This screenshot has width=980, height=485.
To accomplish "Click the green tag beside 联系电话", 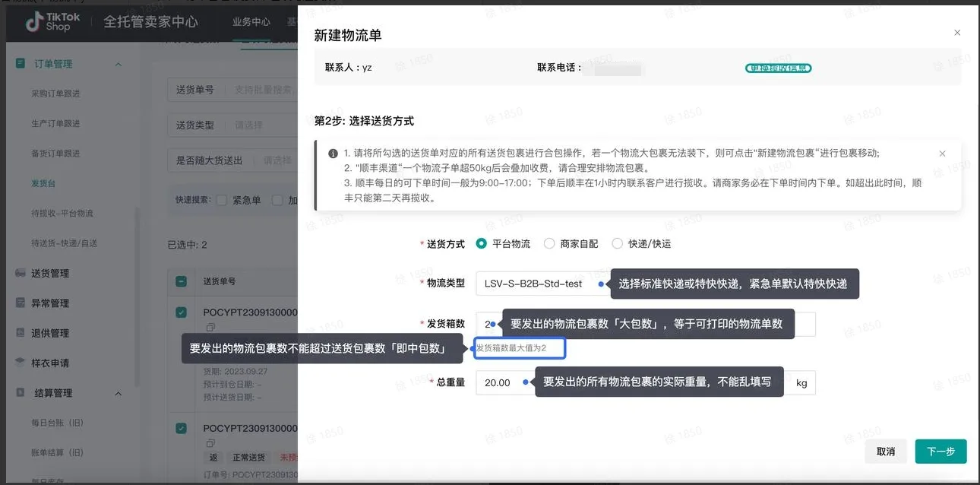I will (x=779, y=68).
